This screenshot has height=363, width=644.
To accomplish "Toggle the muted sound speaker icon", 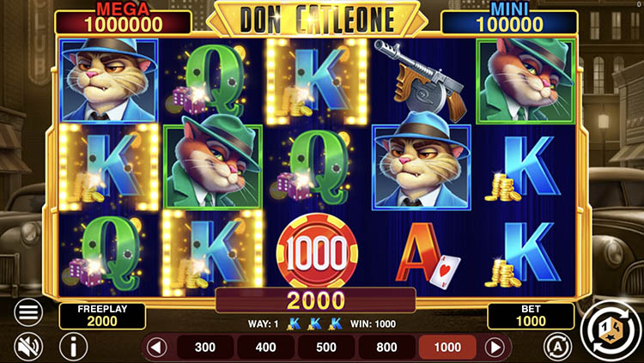I will [28, 347].
